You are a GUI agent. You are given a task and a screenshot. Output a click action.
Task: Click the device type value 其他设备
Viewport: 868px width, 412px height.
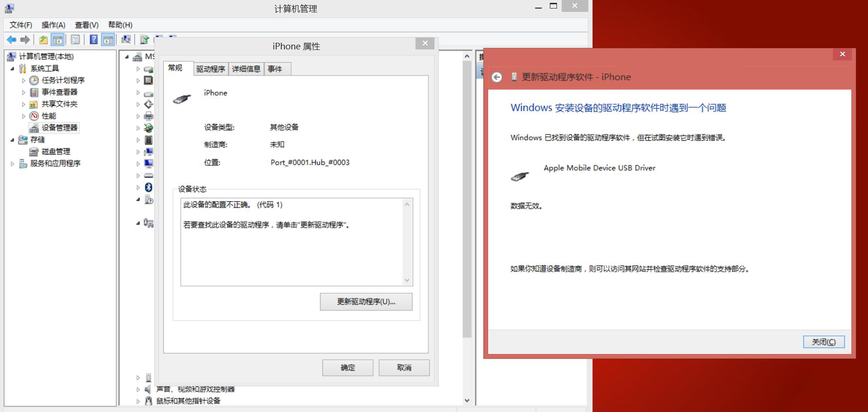(284, 127)
